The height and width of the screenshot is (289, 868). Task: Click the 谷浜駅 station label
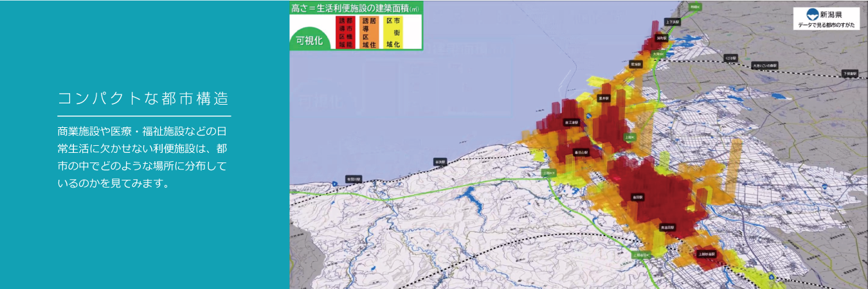440,162
